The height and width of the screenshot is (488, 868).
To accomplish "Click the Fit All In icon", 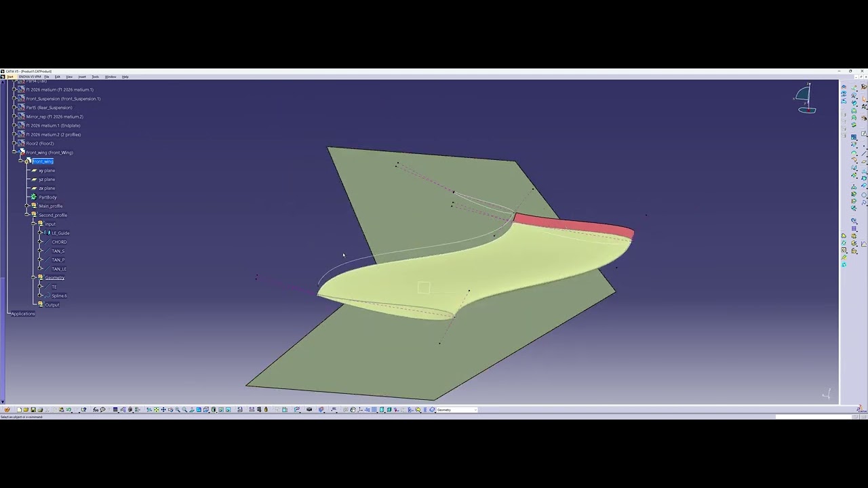I will pos(157,409).
